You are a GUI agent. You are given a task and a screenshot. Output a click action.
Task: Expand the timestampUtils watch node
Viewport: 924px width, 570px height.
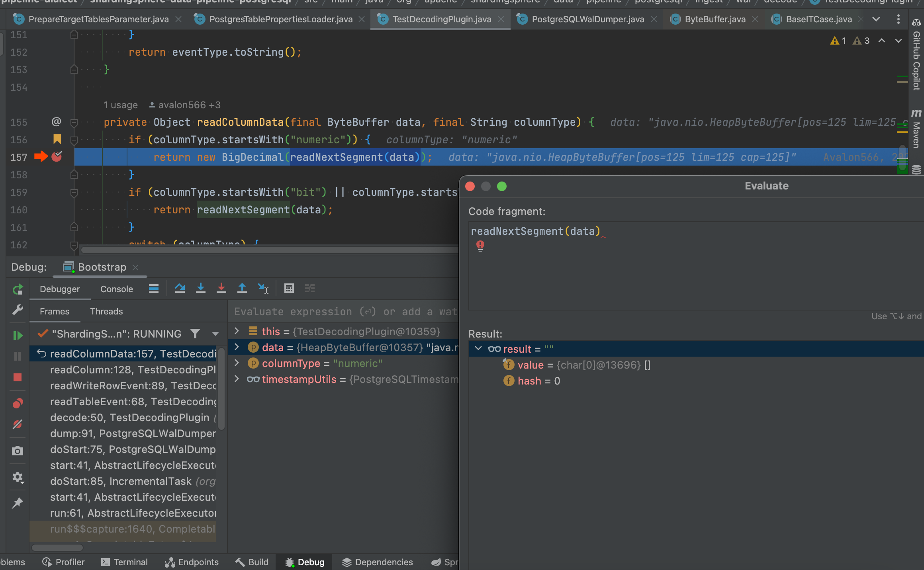[237, 379]
